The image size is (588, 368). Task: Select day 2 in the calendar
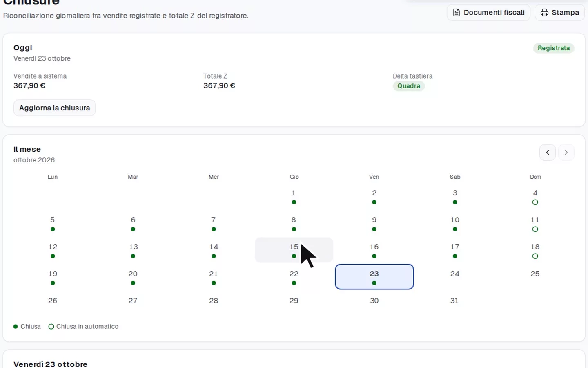tap(374, 196)
